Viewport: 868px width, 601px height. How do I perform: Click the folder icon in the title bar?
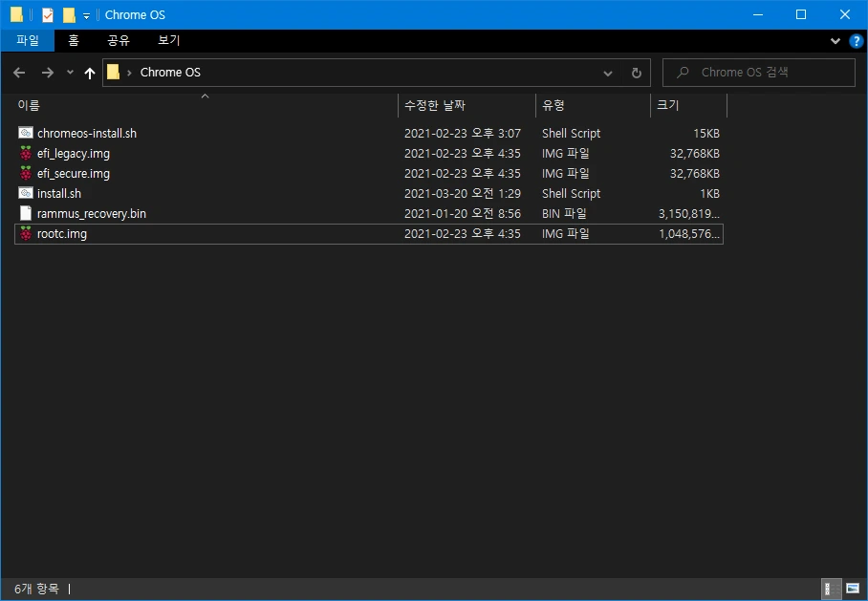(16, 15)
